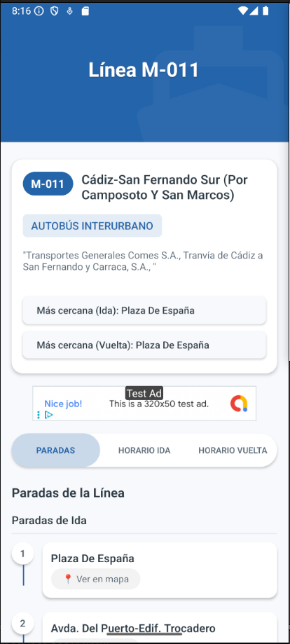
Task: Tap the AUTOBÚS INTERURBANO chip
Action: coord(92,226)
